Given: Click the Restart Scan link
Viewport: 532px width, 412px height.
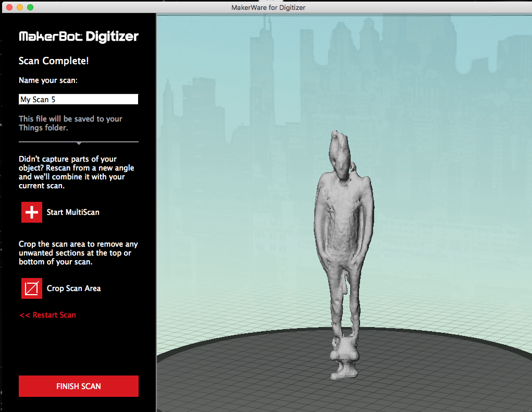Looking at the screenshot, I should tap(47, 315).
